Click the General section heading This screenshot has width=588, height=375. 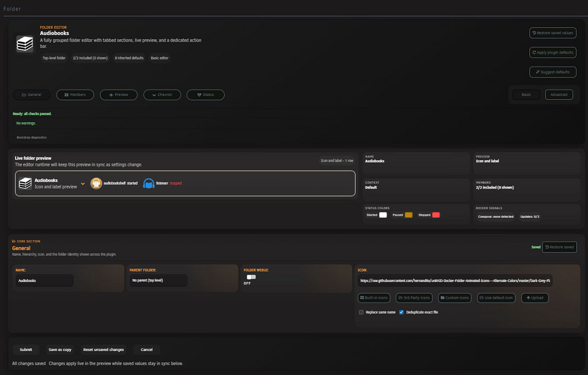click(21, 248)
